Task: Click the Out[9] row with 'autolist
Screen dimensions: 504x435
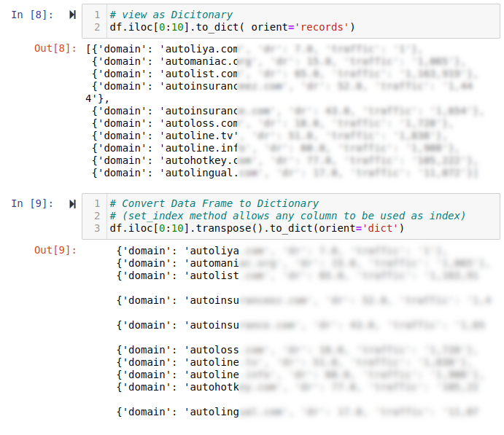Action: (x=298, y=275)
